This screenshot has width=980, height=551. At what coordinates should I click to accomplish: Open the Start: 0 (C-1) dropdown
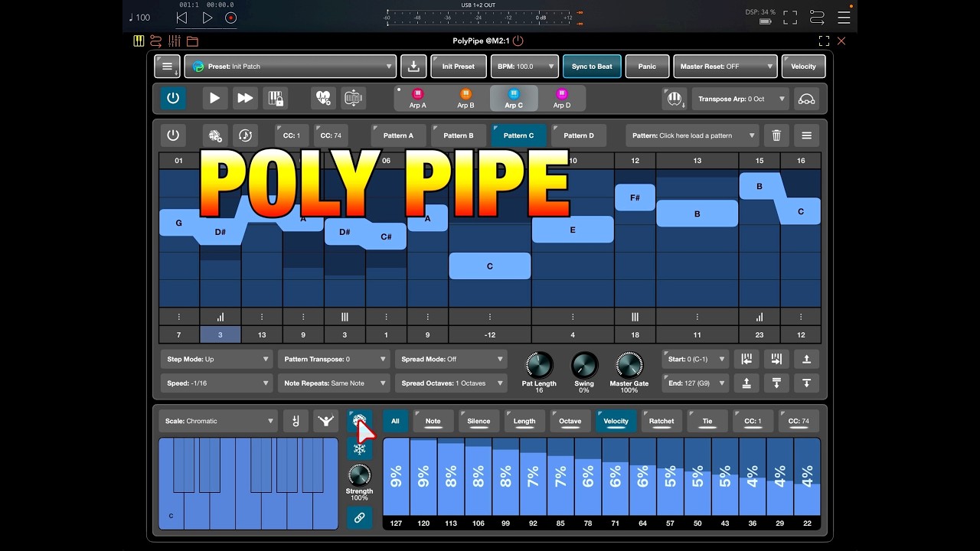[696, 359]
